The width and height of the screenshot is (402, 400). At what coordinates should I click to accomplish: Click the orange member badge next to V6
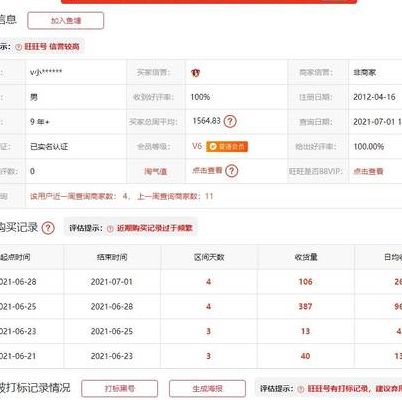click(227, 147)
